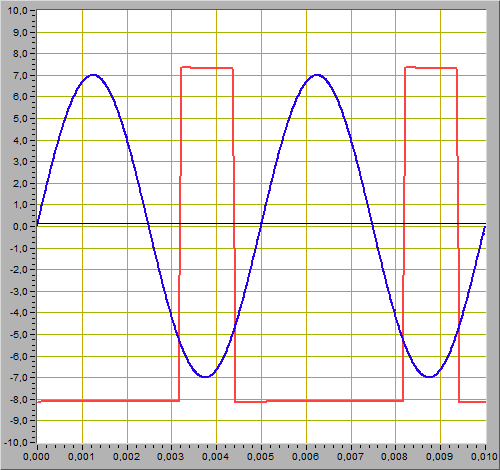500x470 pixels.
Task: Click the 0,000 time axis label
Action: [36, 457]
